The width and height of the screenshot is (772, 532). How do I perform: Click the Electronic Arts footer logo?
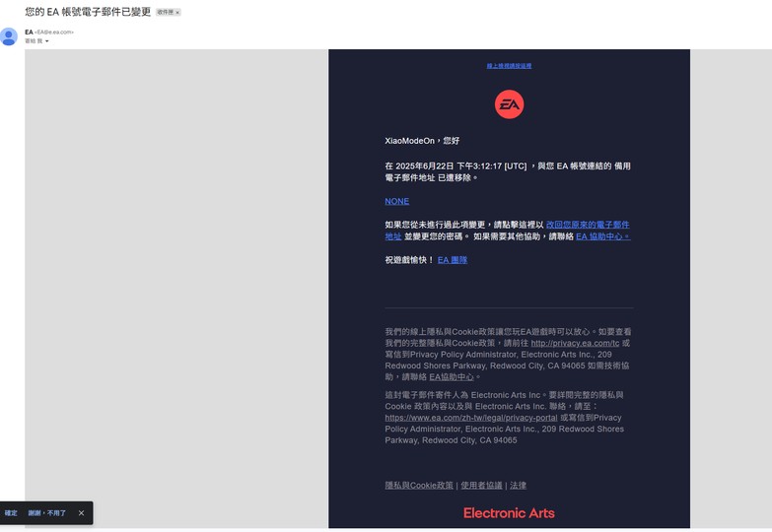[509, 513]
